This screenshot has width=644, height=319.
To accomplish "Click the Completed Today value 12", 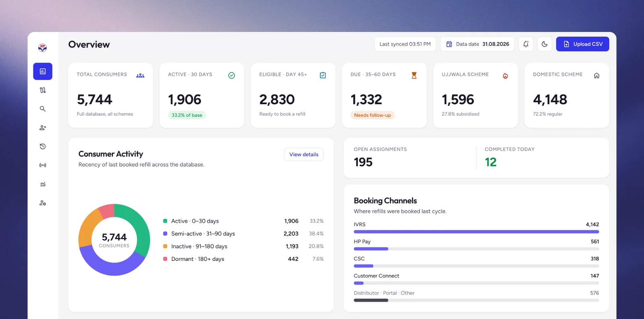I will point(491,162).
